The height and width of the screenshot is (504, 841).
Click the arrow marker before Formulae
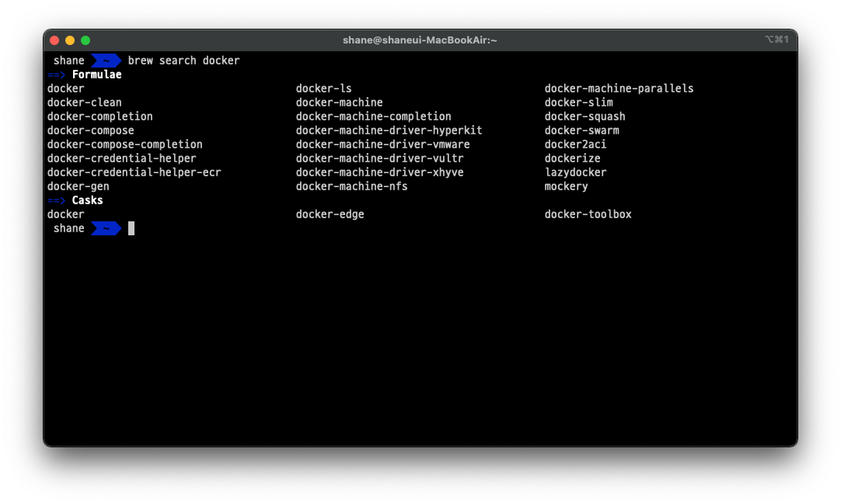click(x=56, y=75)
